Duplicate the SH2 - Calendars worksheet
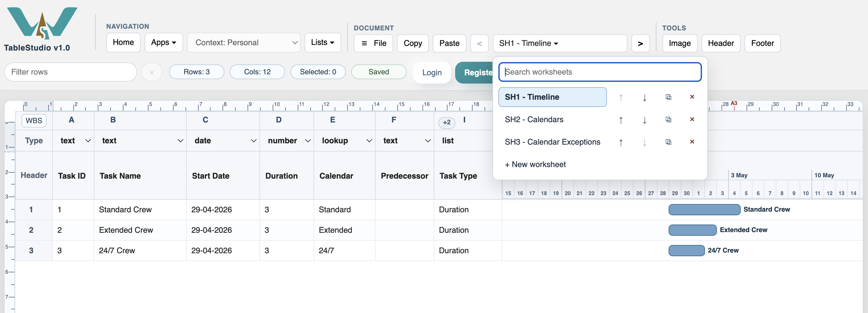 [668, 120]
